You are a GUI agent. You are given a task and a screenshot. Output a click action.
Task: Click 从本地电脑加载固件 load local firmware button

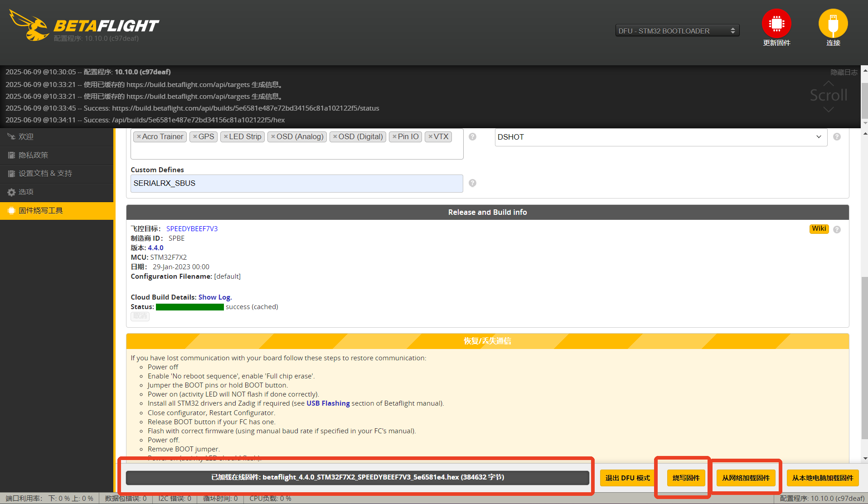coord(823,478)
